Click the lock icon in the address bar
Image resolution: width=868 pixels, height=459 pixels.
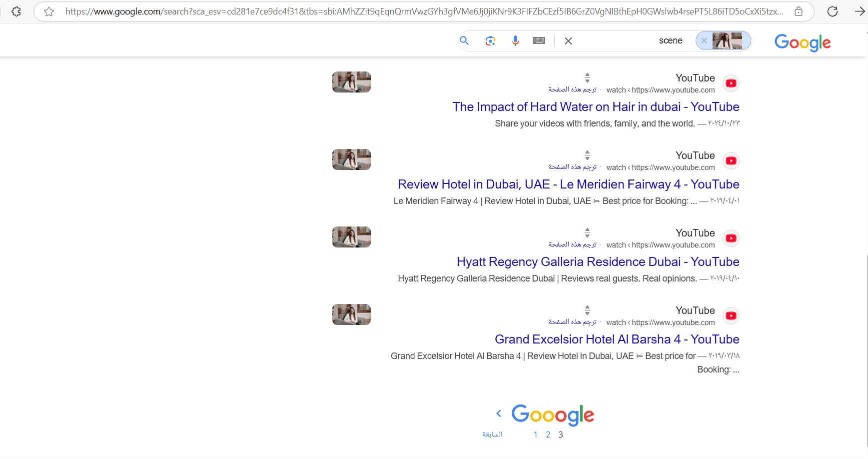click(x=799, y=11)
